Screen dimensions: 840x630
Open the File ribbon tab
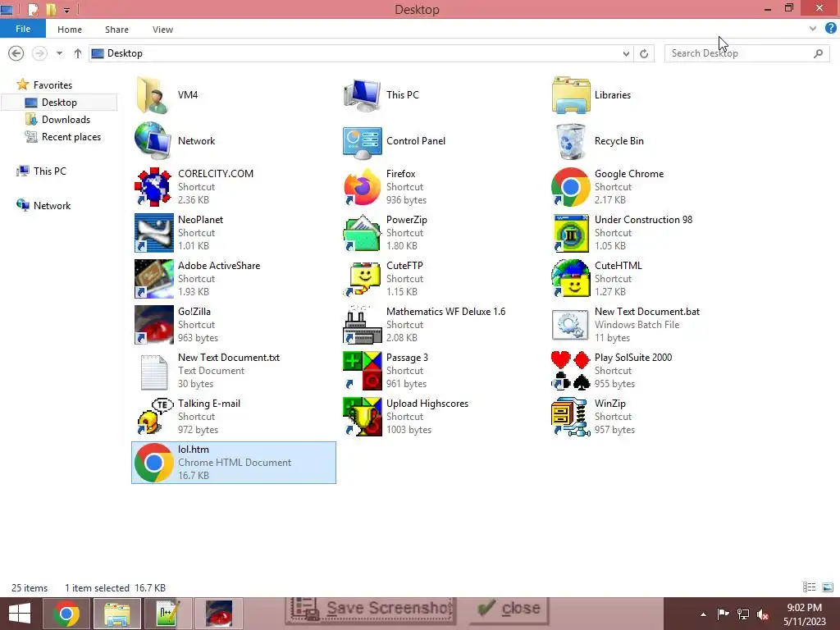(22, 29)
